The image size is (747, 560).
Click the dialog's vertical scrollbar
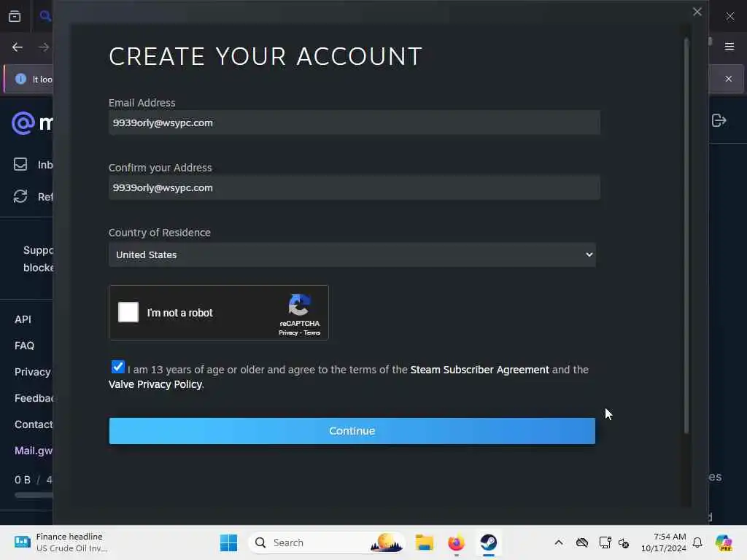pyautogui.click(x=686, y=236)
